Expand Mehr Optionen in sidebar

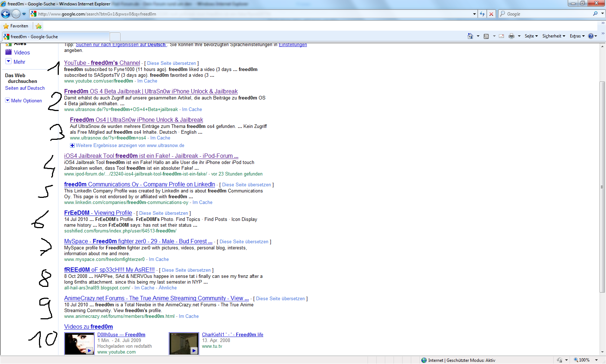(23, 101)
